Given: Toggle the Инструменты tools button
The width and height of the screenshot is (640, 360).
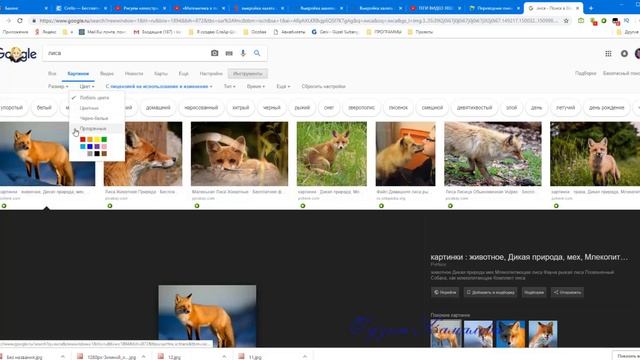Looking at the screenshot, I should click(x=248, y=74).
